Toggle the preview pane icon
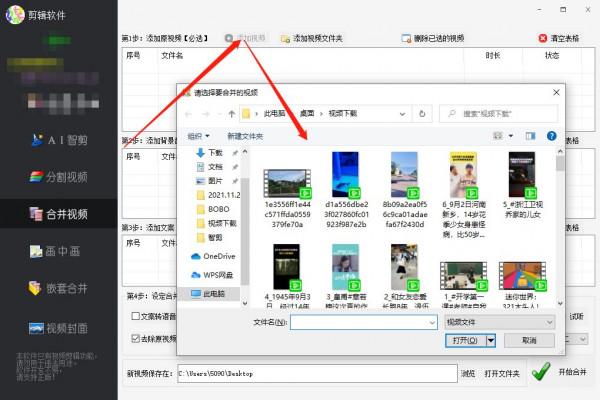This screenshot has height=400, width=600. [x=530, y=136]
